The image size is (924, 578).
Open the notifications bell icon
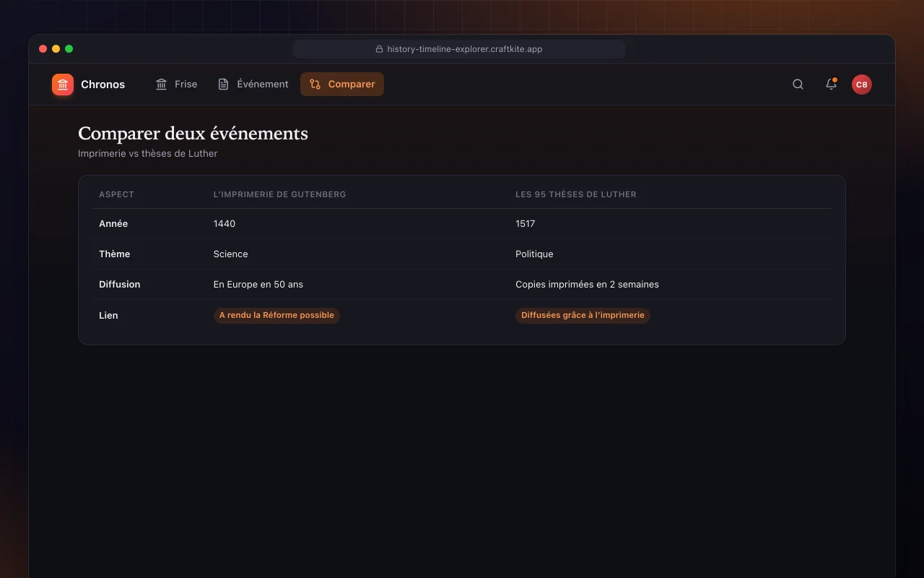coord(831,85)
